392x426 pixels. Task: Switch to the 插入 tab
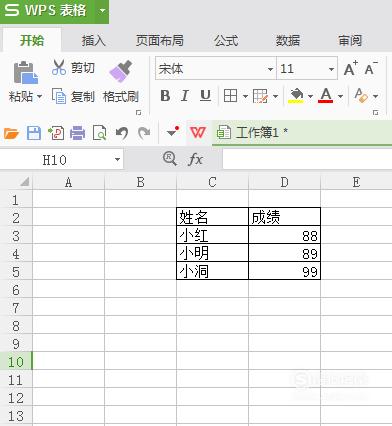pyautogui.click(x=94, y=41)
